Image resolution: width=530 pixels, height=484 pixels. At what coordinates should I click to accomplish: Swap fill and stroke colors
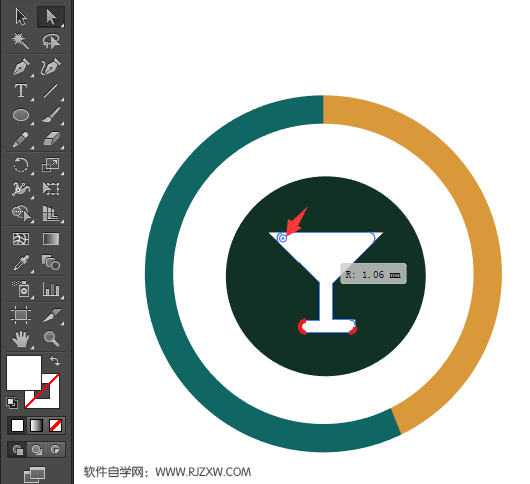click(x=55, y=361)
